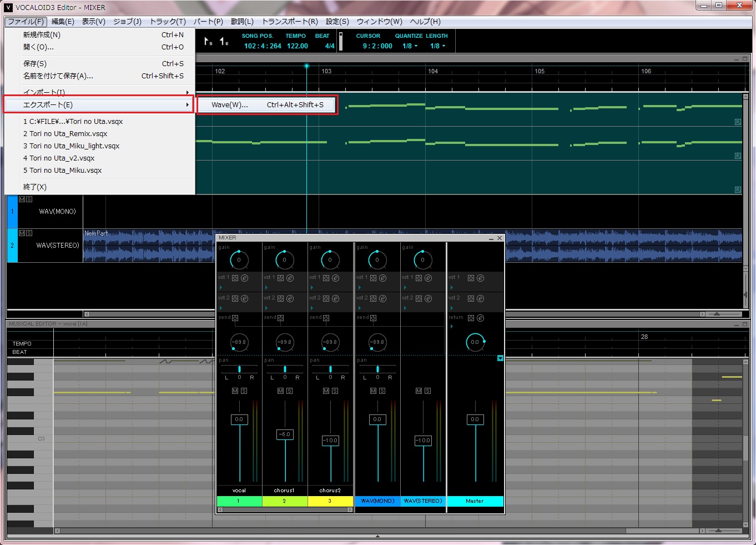Click the Master volume fader handle
Viewport: 756px width, 545px height.
pyautogui.click(x=475, y=419)
